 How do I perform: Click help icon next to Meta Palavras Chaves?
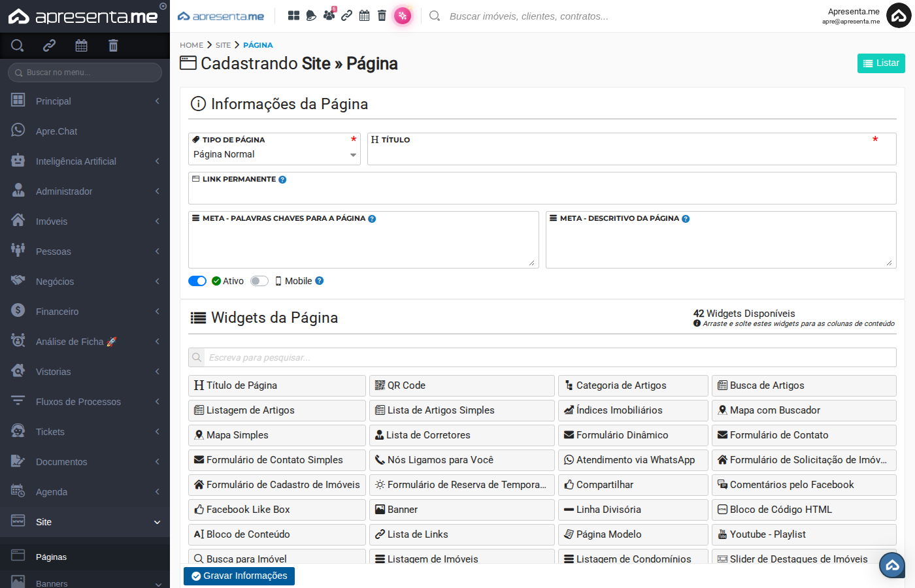coord(372,219)
